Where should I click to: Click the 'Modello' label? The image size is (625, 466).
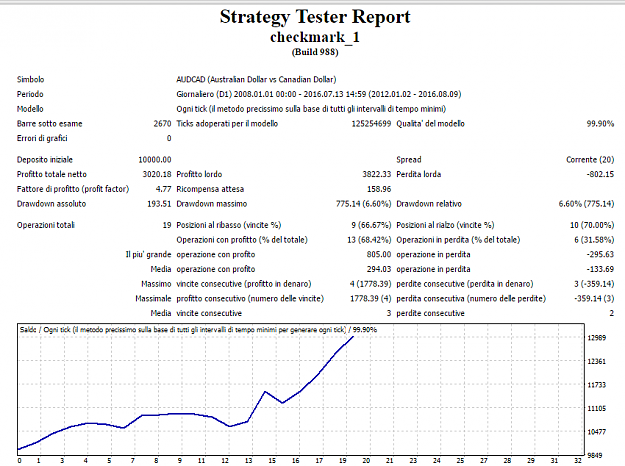30,109
